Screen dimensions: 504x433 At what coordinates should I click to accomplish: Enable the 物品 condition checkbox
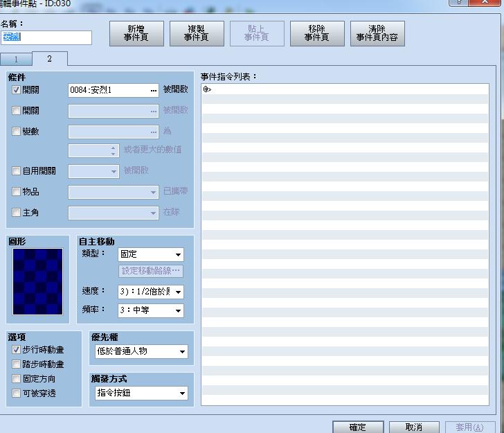point(16,192)
